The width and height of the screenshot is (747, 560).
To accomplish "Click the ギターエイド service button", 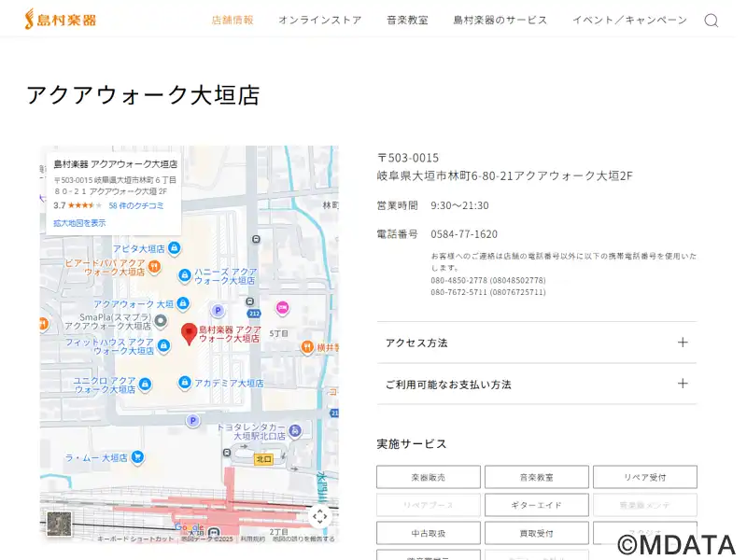I will tap(536, 505).
